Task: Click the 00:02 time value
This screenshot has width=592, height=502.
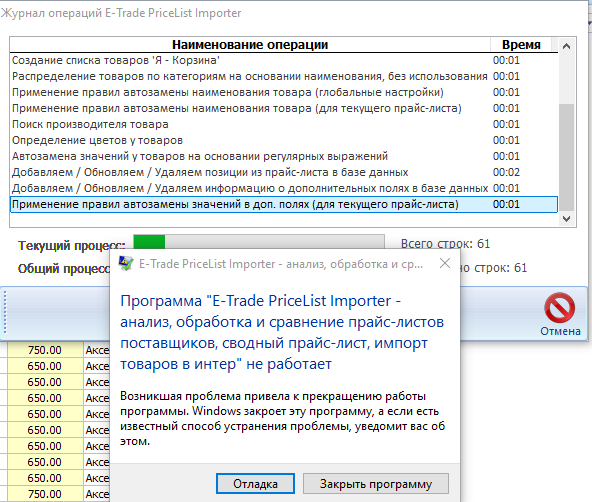Action: point(506,172)
